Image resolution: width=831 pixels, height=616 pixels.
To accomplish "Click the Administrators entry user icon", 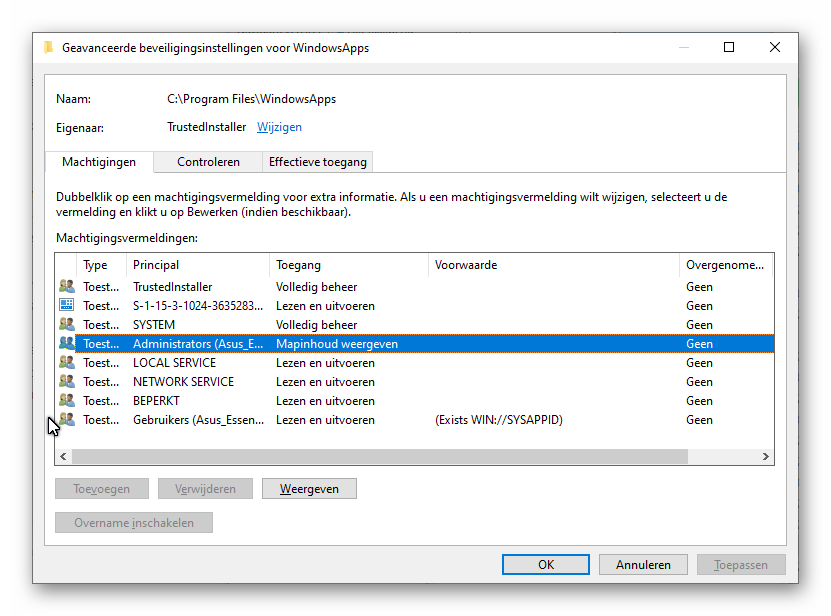I will pyautogui.click(x=67, y=344).
